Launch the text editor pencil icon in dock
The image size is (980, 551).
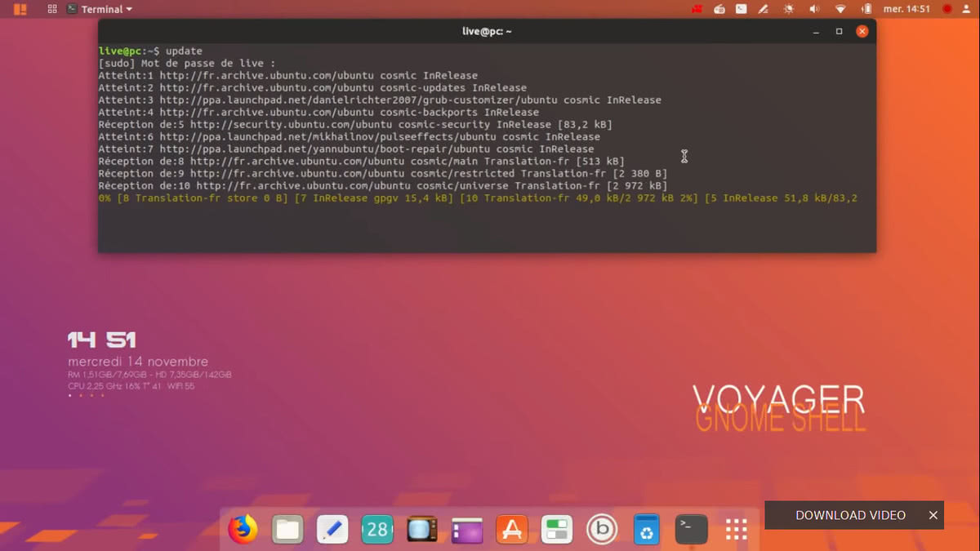pyautogui.click(x=332, y=530)
